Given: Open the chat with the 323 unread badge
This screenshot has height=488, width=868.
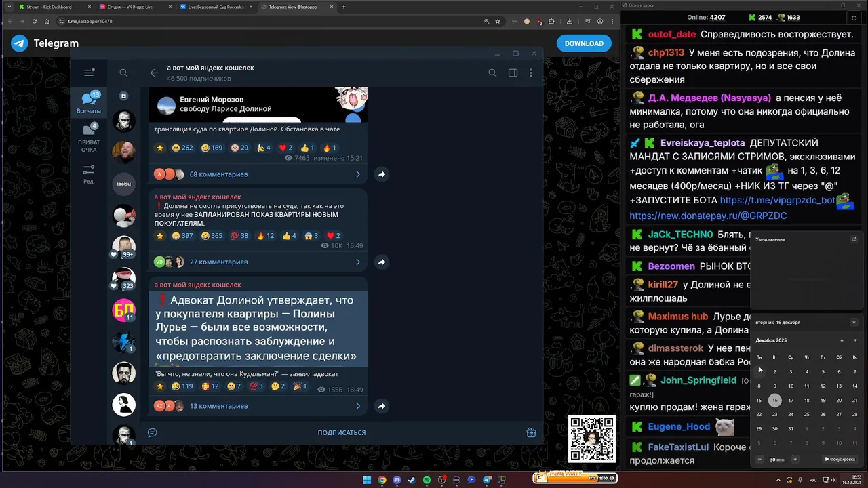Looking at the screenshot, I should coord(123,278).
